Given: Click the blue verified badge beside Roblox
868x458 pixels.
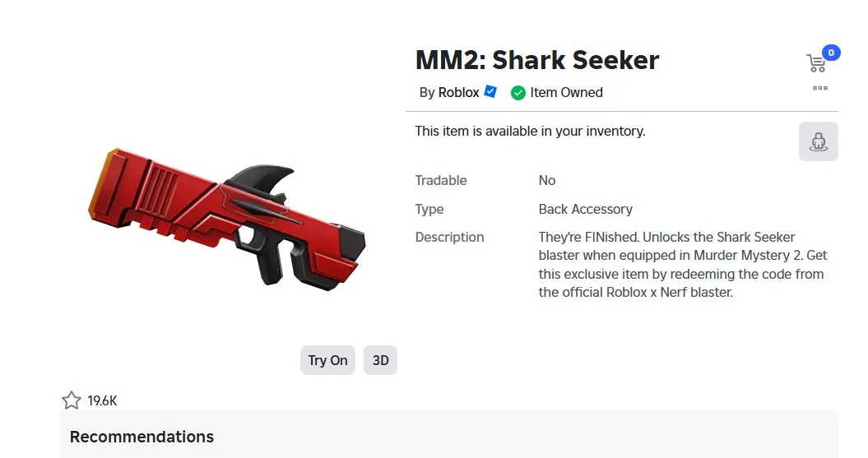Looking at the screenshot, I should pos(490,92).
